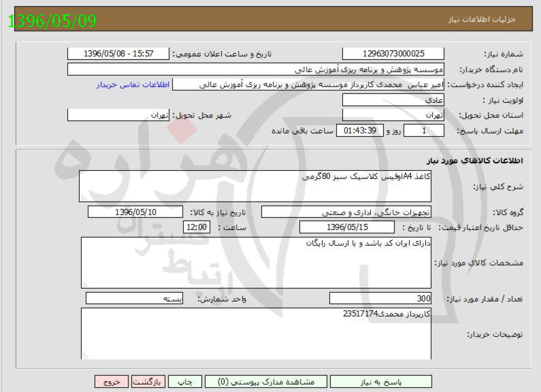Click the شرح کلی نیاز text area
This screenshot has width=541, height=392.
(x=255, y=186)
